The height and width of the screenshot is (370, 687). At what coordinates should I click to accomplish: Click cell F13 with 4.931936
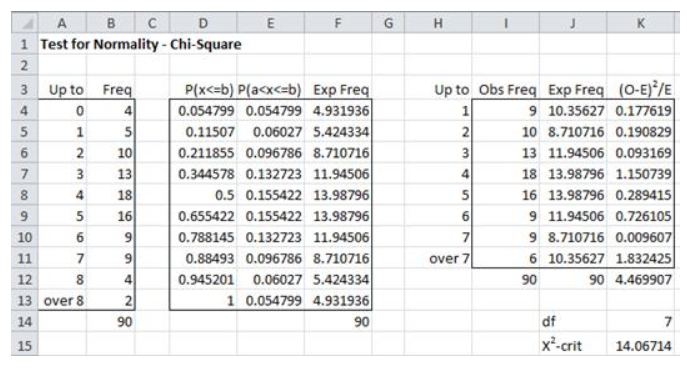point(338,300)
